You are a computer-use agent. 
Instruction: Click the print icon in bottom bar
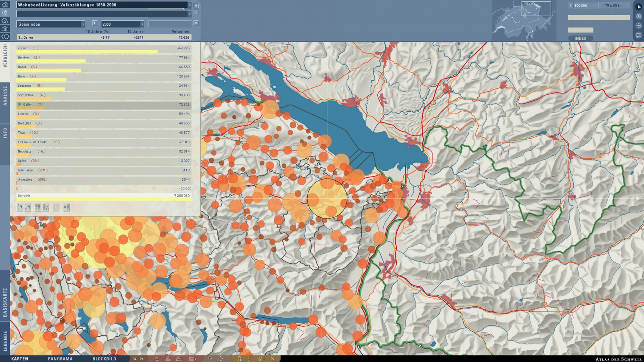point(179,359)
